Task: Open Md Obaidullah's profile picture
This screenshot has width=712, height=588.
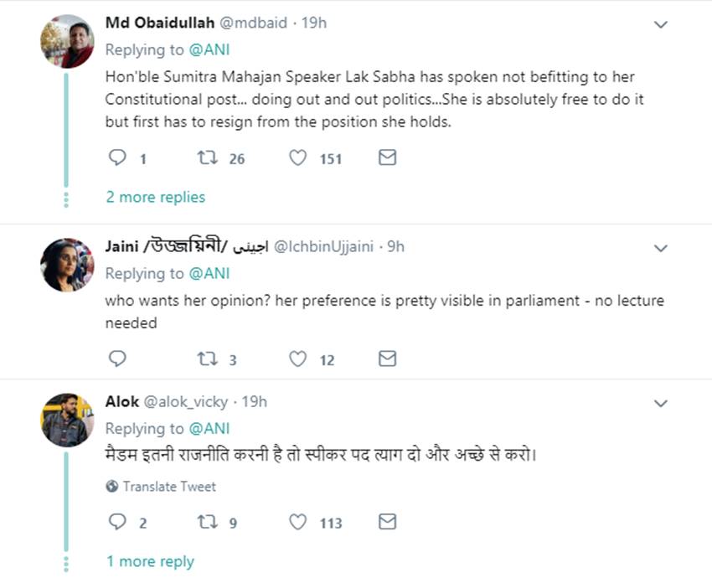Action: tap(67, 41)
